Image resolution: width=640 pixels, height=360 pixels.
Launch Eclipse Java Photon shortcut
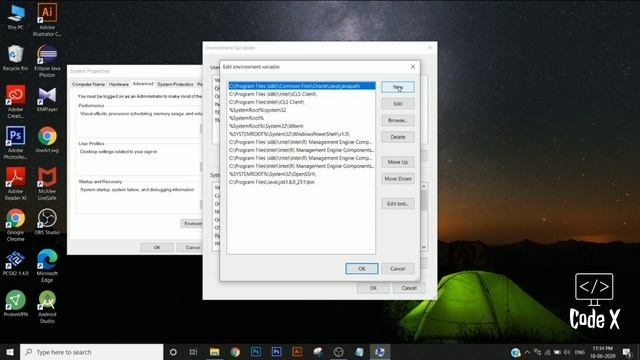tap(47, 61)
